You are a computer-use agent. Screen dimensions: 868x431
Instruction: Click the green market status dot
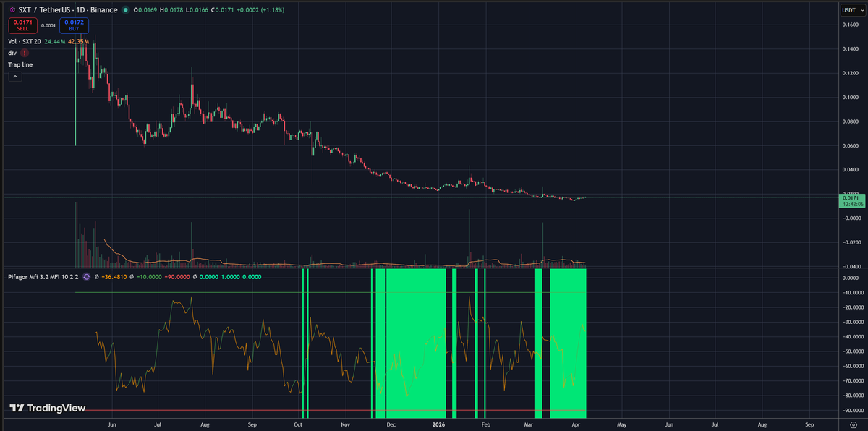tap(126, 10)
